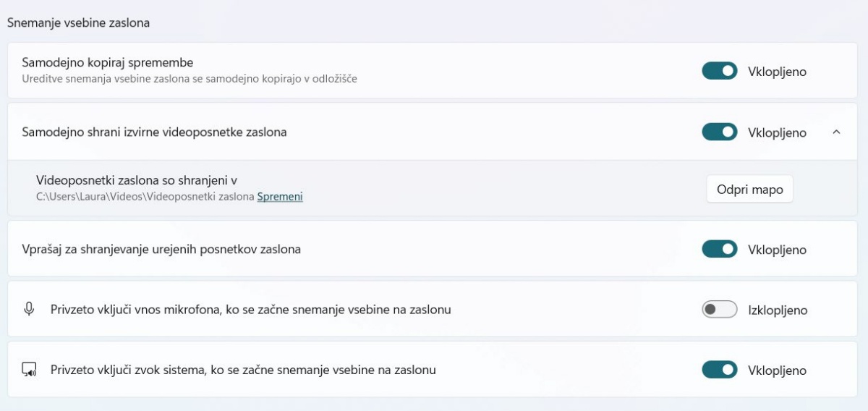Image resolution: width=868 pixels, height=411 pixels.
Task: Click the Ureditve snemanja vsebine zaslona description text
Action: pos(190,78)
